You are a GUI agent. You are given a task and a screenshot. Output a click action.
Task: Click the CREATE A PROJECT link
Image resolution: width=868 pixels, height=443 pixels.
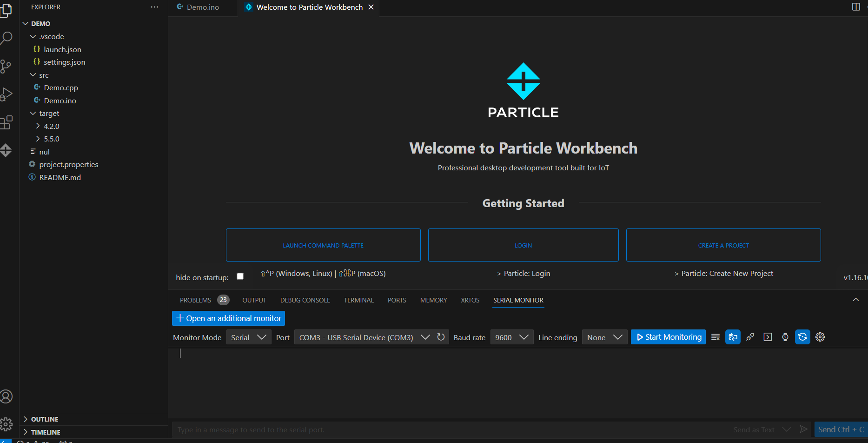pos(723,245)
